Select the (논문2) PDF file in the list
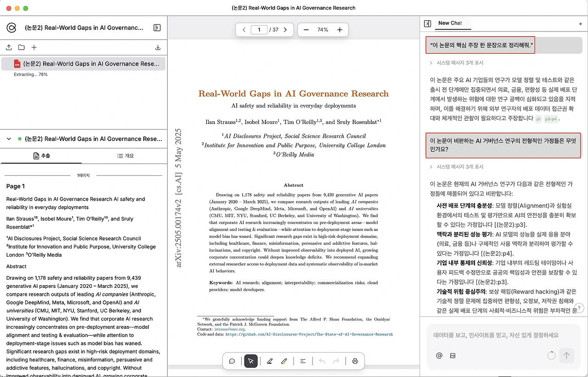Image resolution: width=588 pixels, height=377 pixels. [x=83, y=64]
